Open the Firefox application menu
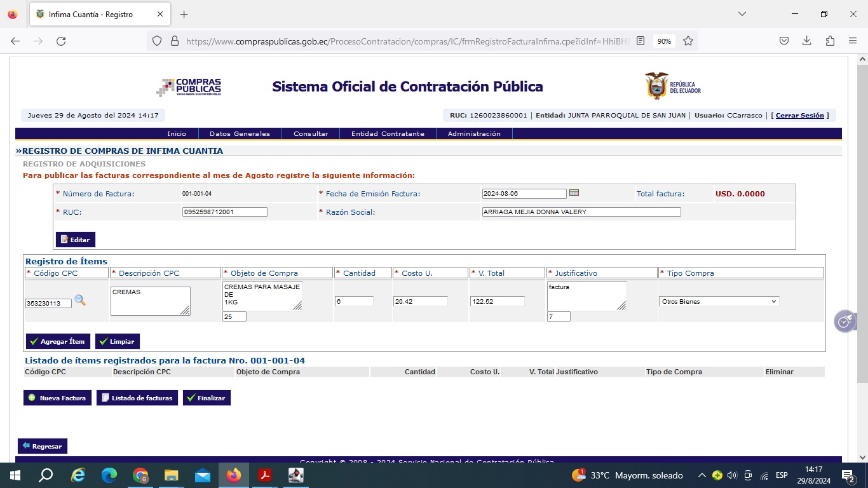 [x=853, y=41]
